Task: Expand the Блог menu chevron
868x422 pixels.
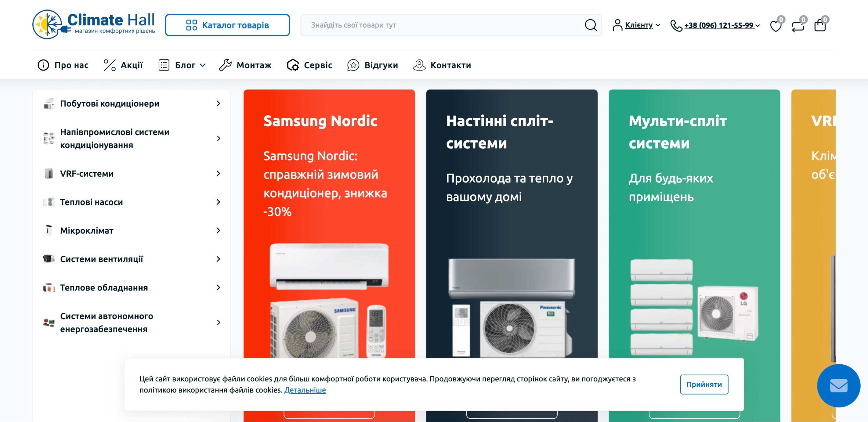Action: click(x=203, y=65)
